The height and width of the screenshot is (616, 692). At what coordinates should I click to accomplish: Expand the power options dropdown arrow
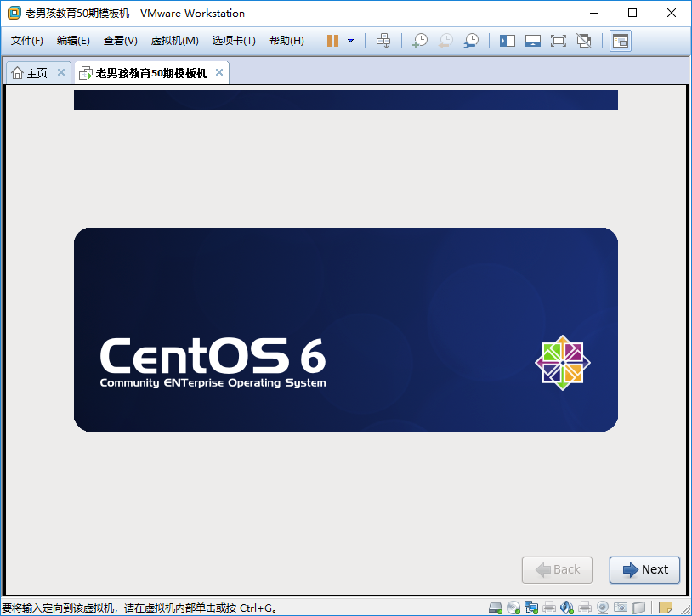(350, 41)
